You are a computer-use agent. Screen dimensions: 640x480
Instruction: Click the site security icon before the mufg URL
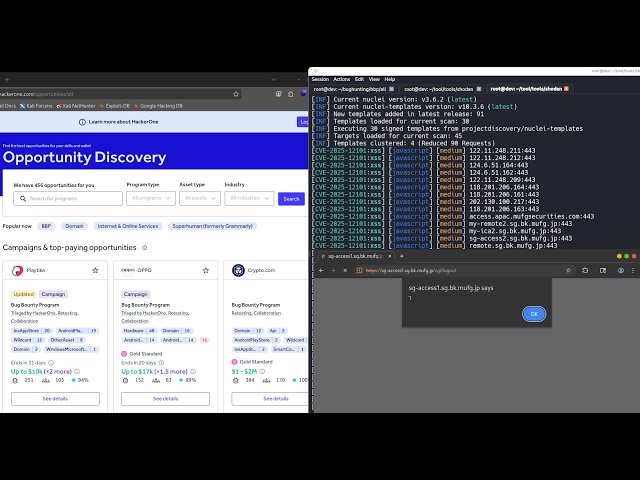[359, 270]
